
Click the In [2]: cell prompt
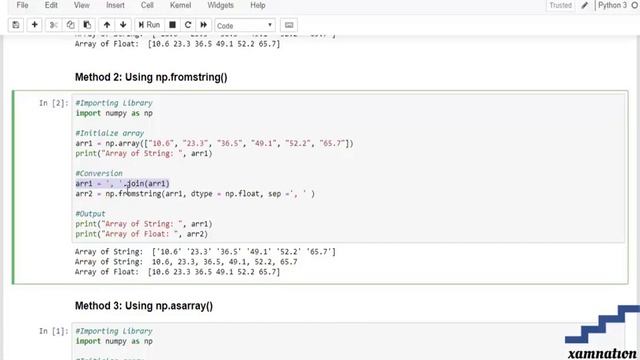[x=54, y=103]
